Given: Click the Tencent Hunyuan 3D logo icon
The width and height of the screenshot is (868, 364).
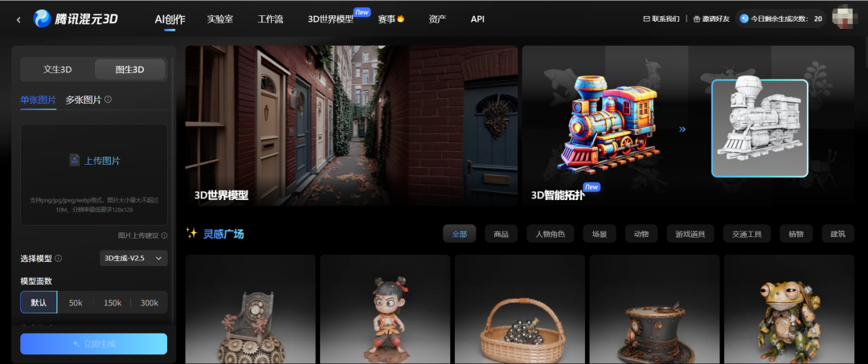Looking at the screenshot, I should pos(43,18).
